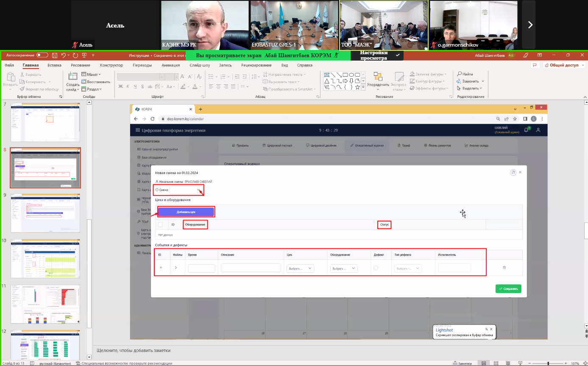Click the Заметки button in status bar
This screenshot has height=366, width=588.
(462, 363)
